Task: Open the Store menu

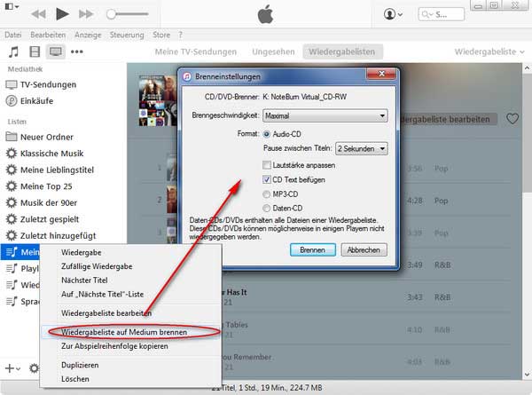Action: pyautogui.click(x=161, y=35)
